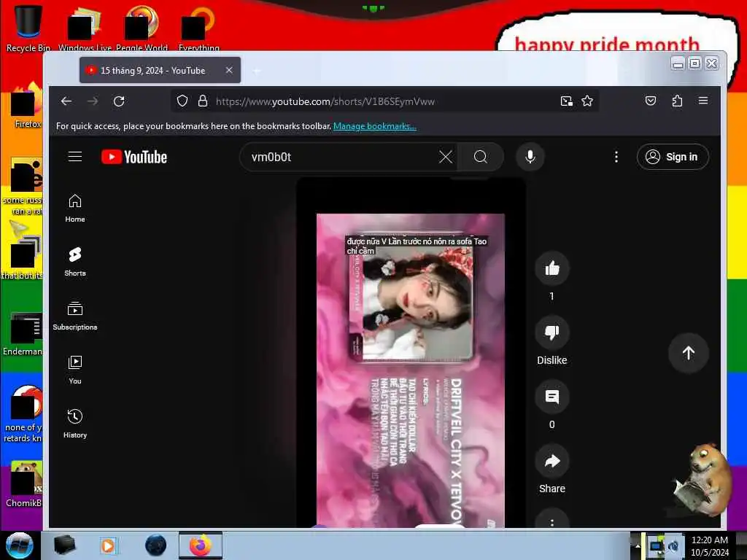Launch the media player taskbar icon
Screen dimensions: 747x560
pos(108,545)
